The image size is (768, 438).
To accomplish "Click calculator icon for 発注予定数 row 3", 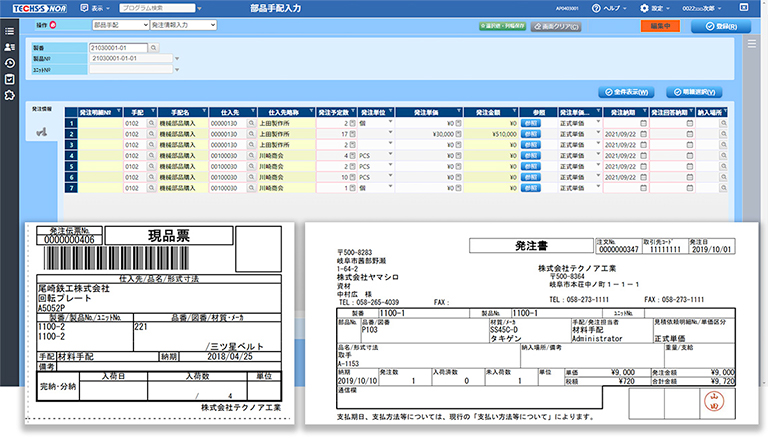I will point(352,144).
